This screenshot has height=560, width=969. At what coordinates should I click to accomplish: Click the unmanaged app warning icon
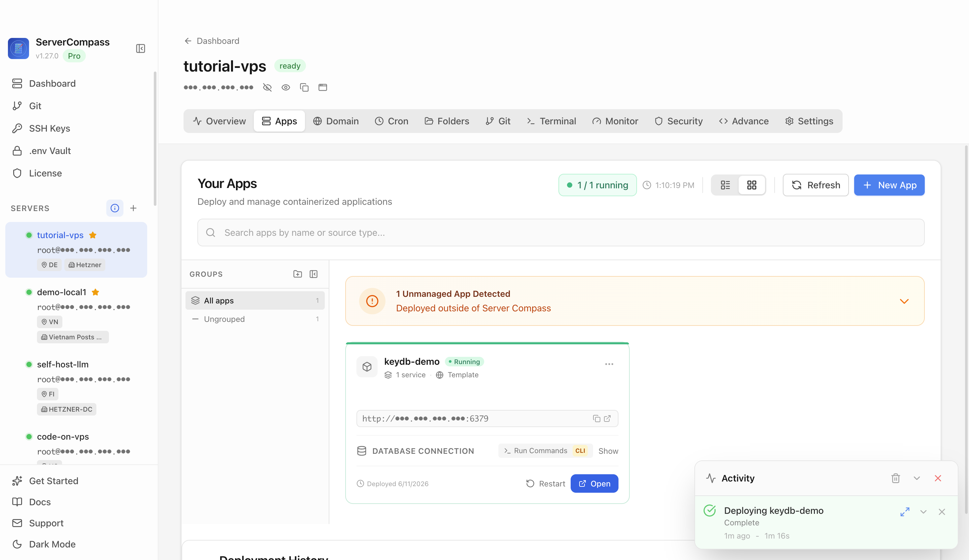(x=372, y=301)
